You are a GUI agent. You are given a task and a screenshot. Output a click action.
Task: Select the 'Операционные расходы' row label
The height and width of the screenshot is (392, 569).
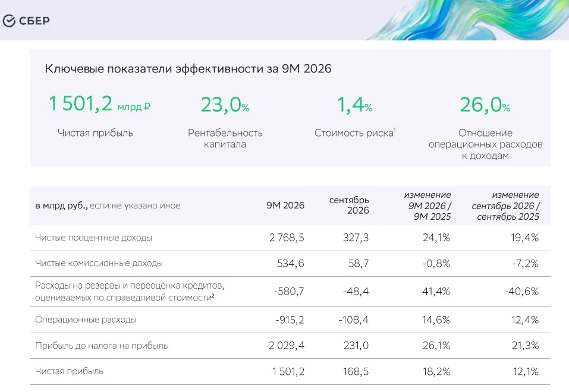click(x=86, y=320)
